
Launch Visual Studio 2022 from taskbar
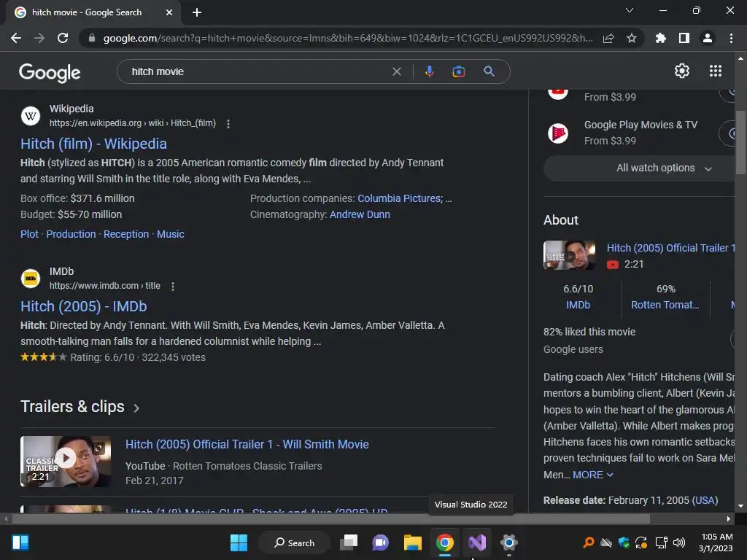tap(477, 542)
